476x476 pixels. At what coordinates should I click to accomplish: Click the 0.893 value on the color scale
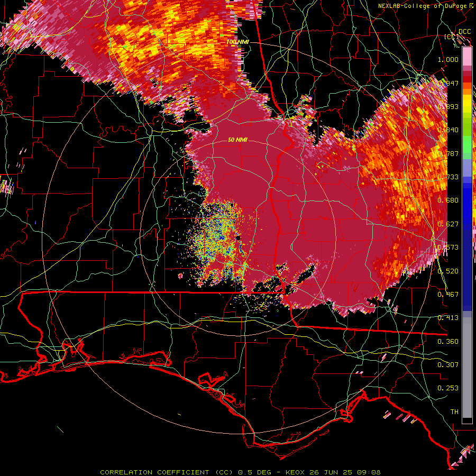pyautogui.click(x=448, y=106)
